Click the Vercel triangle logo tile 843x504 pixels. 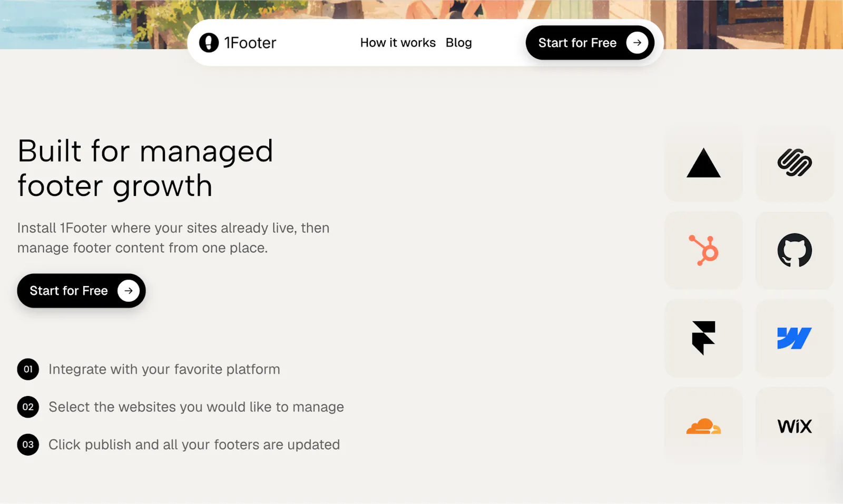703,163
